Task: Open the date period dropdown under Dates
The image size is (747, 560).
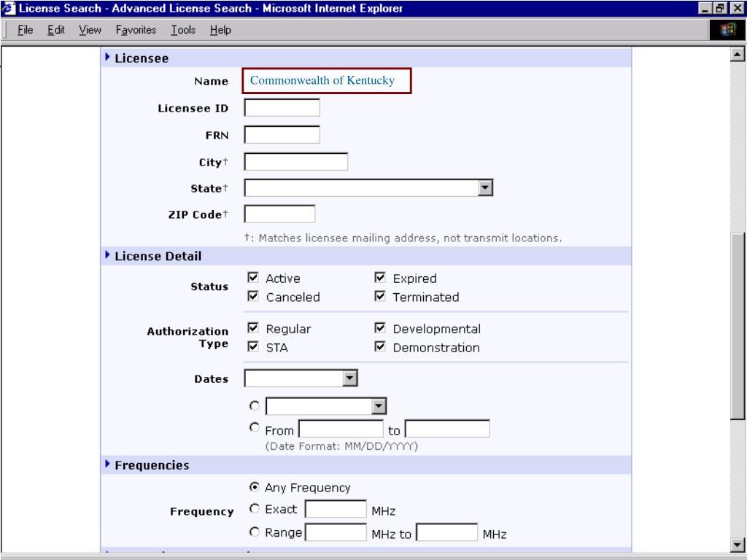Action: (x=379, y=406)
